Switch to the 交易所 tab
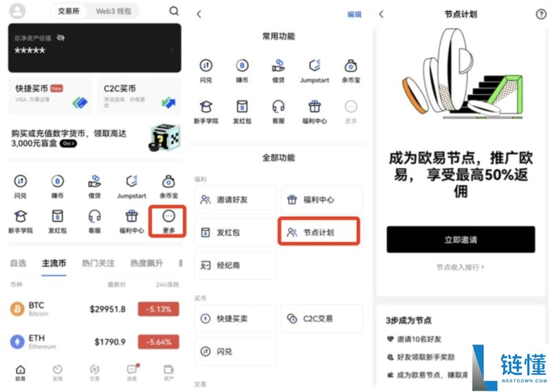The height and width of the screenshot is (392, 550). (69, 11)
